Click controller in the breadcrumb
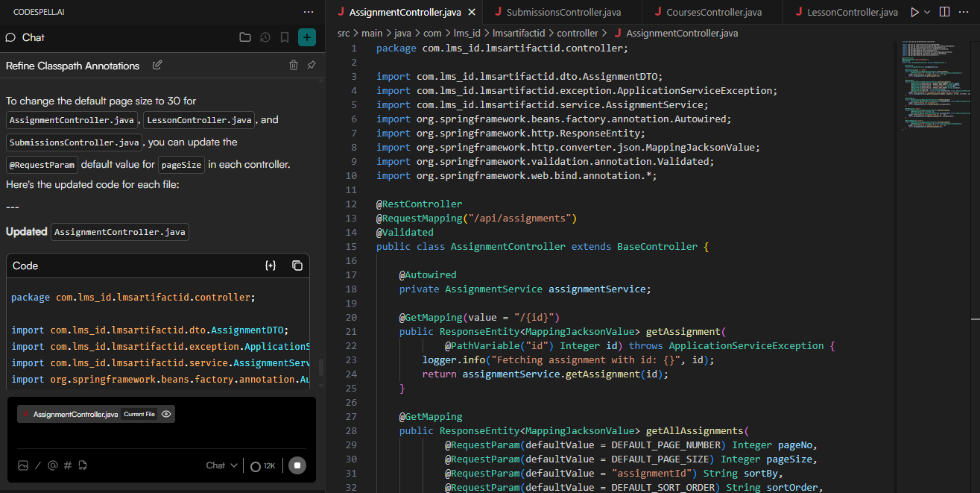This screenshot has height=493, width=980. (578, 33)
